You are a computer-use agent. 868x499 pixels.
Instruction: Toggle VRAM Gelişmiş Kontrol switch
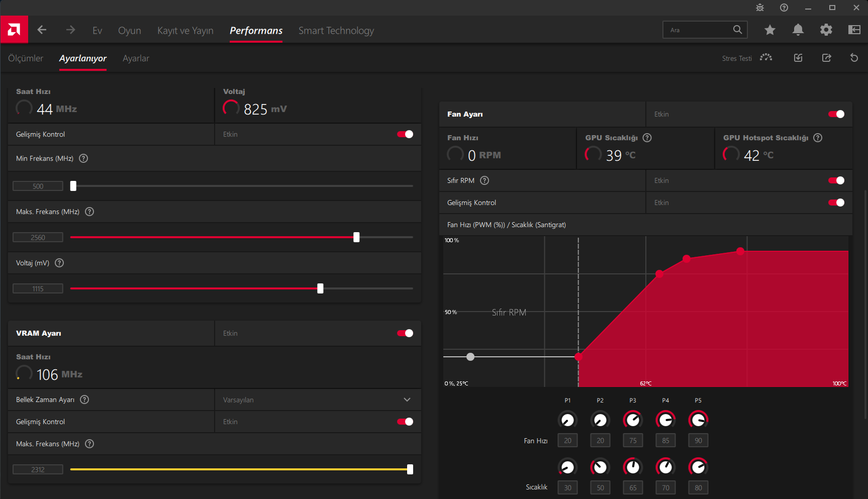point(405,422)
